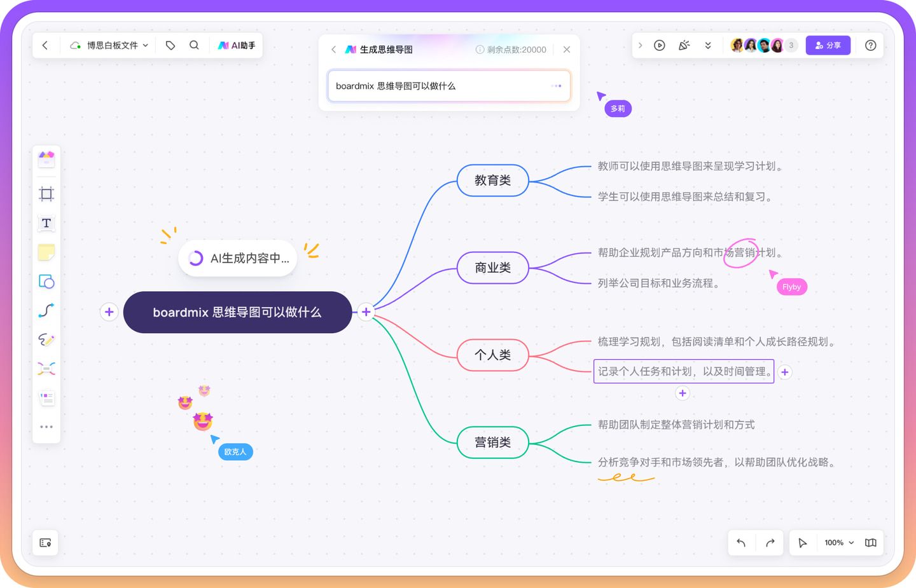Screen dimensions: 916x588
Task: Select the 营销类 node
Action: [493, 442]
